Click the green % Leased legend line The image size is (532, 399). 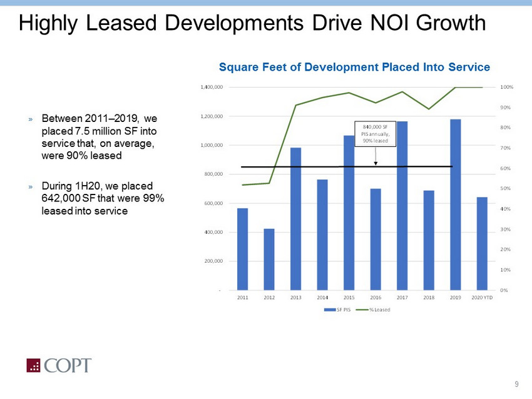click(361, 310)
